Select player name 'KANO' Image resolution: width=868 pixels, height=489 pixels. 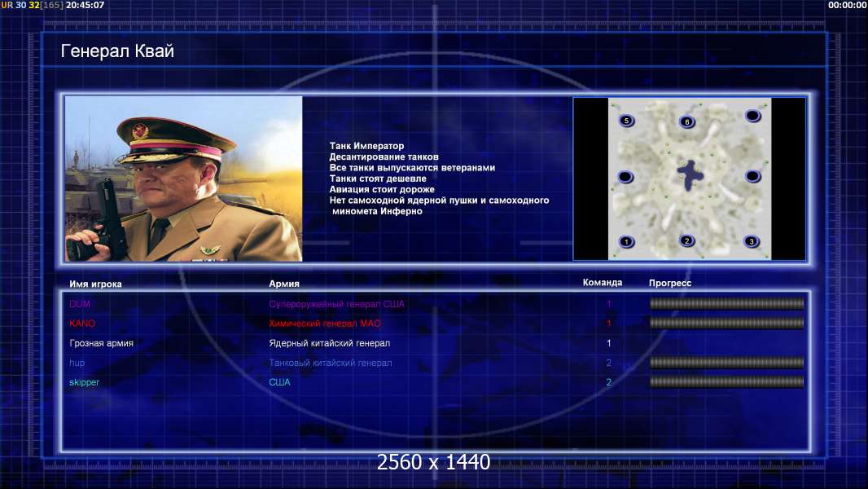[x=82, y=324]
